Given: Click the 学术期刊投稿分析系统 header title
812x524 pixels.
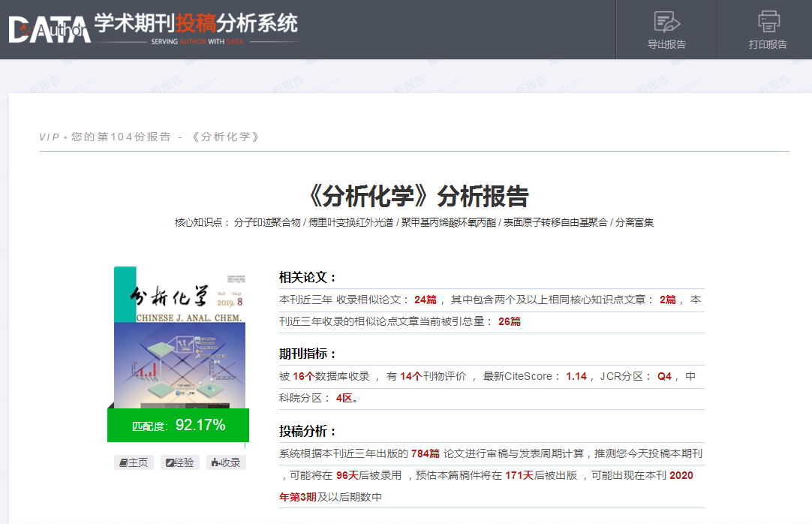Looking at the screenshot, I should [197, 23].
